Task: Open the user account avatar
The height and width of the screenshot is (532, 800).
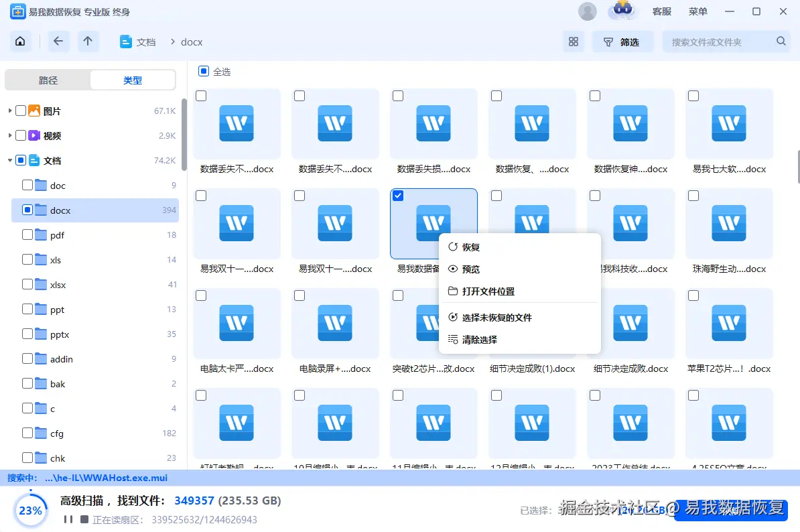Action: point(587,11)
